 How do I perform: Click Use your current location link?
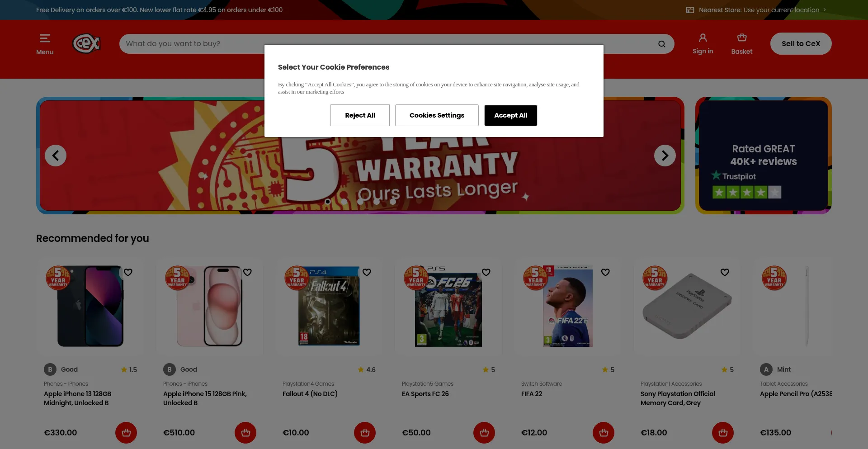781,10
